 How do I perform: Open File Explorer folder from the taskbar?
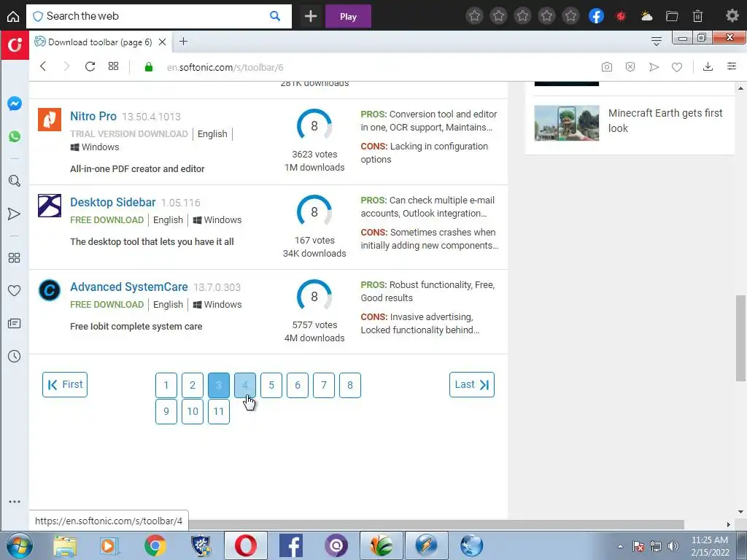[x=65, y=545]
